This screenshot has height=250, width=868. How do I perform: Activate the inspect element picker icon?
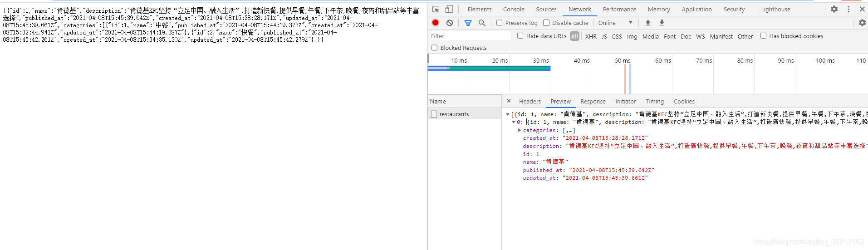point(436,9)
